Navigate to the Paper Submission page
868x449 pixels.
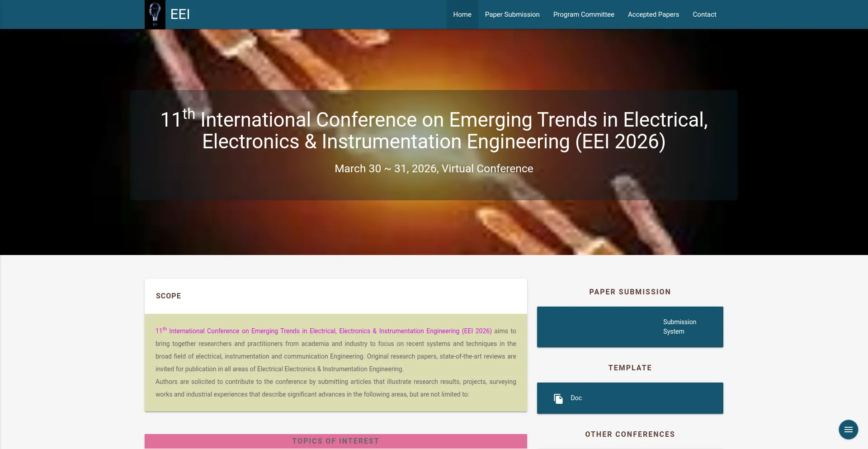[512, 14]
